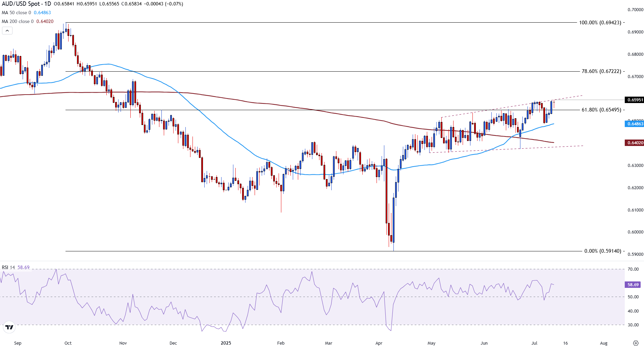The image size is (644, 348).
Task: Click the blue 0.64863 MA price tag
Action: pyautogui.click(x=635, y=124)
